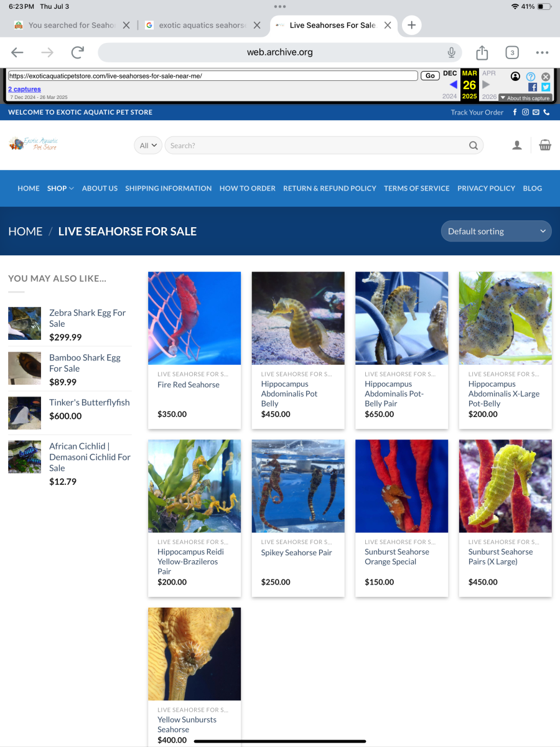Add a new tab with the plus button
Screen dimensions: 560x747
pyautogui.click(x=411, y=25)
